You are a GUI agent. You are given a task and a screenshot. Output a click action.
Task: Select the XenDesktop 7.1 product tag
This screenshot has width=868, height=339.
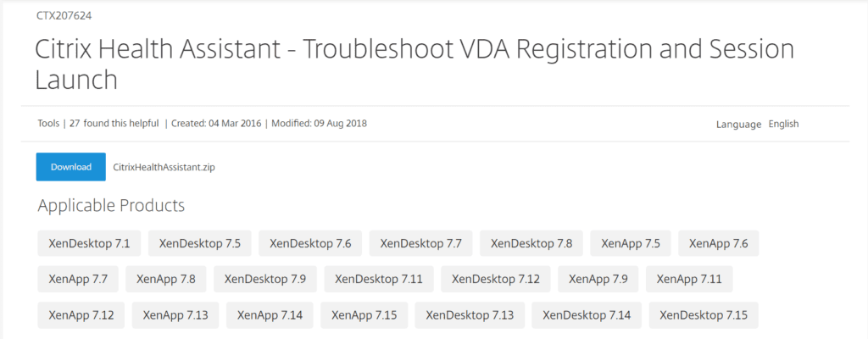pos(89,243)
